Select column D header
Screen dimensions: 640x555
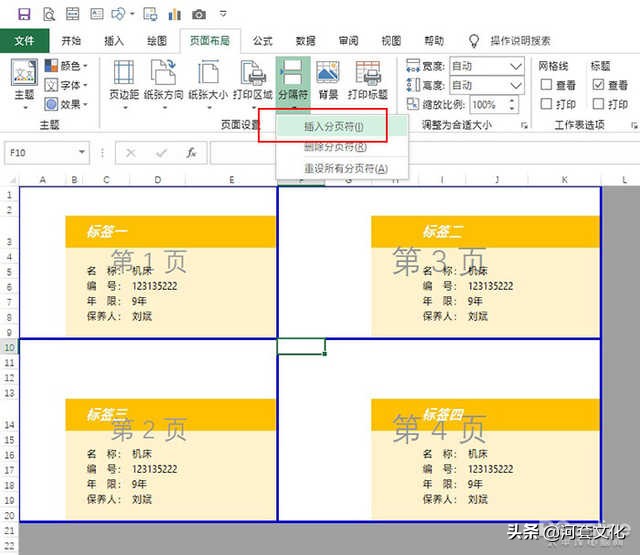point(158,180)
